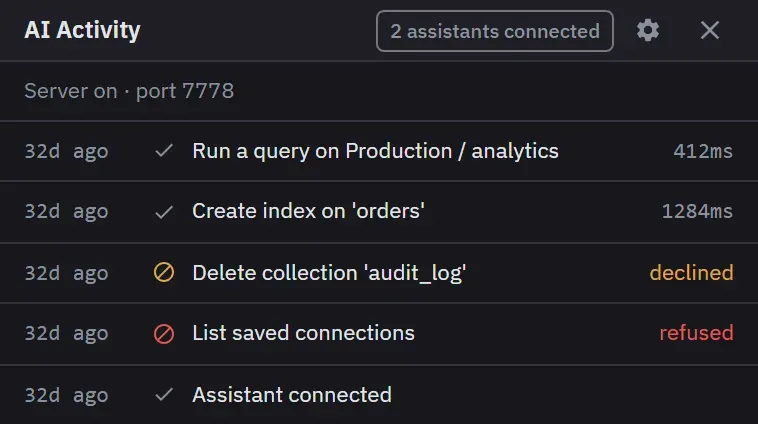Click the 'refused' status label
Viewport: 758px width, 424px height.
click(697, 333)
